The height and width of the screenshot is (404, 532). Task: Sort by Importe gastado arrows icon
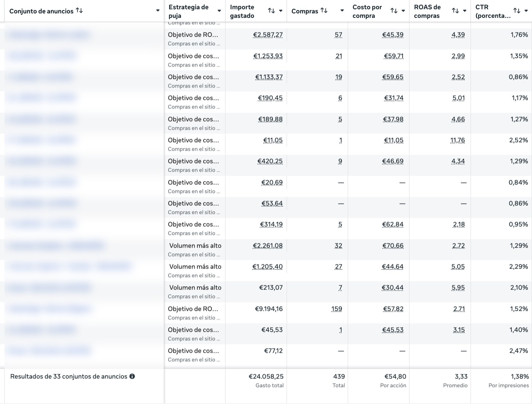tap(271, 11)
